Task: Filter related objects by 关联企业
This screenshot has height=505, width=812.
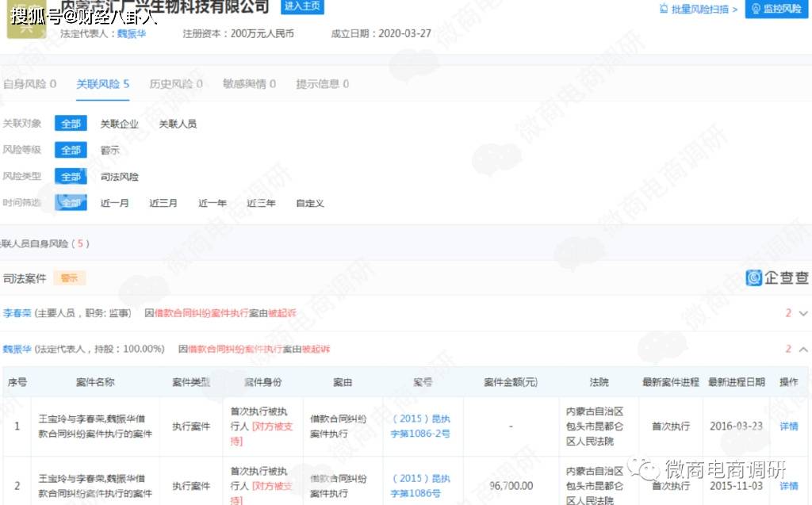Action: coord(119,124)
